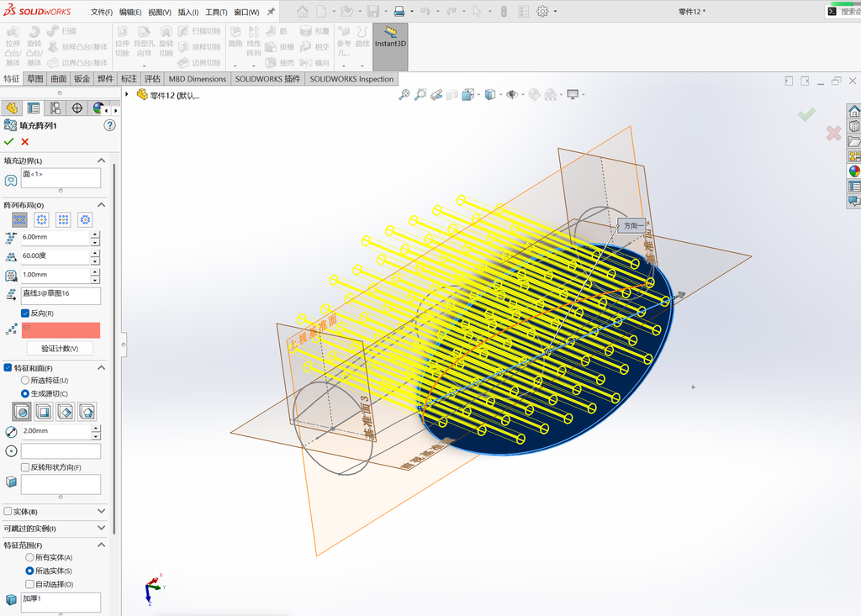The height and width of the screenshot is (616, 861).
Task: Open the DisplayManager color sphere tab
Action: [x=98, y=108]
